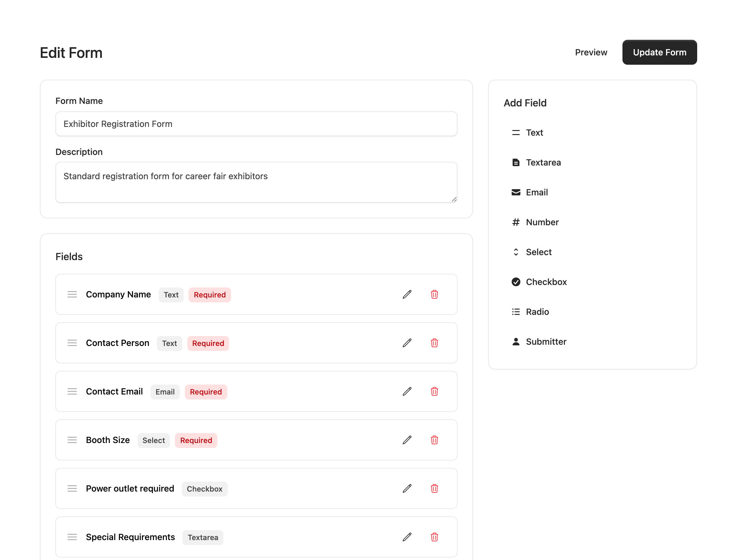
Task: Add a Text field from the Add Field panel
Action: tap(534, 132)
